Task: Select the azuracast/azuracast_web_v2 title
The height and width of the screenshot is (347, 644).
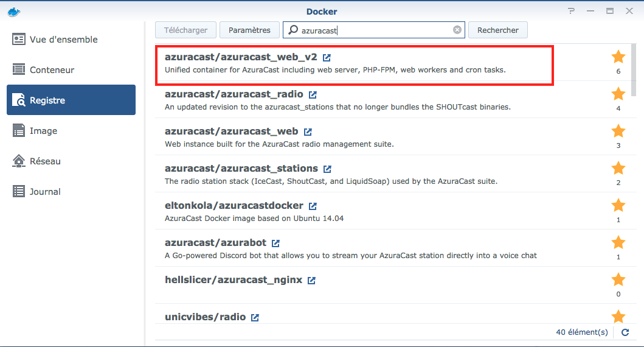Action: point(241,57)
